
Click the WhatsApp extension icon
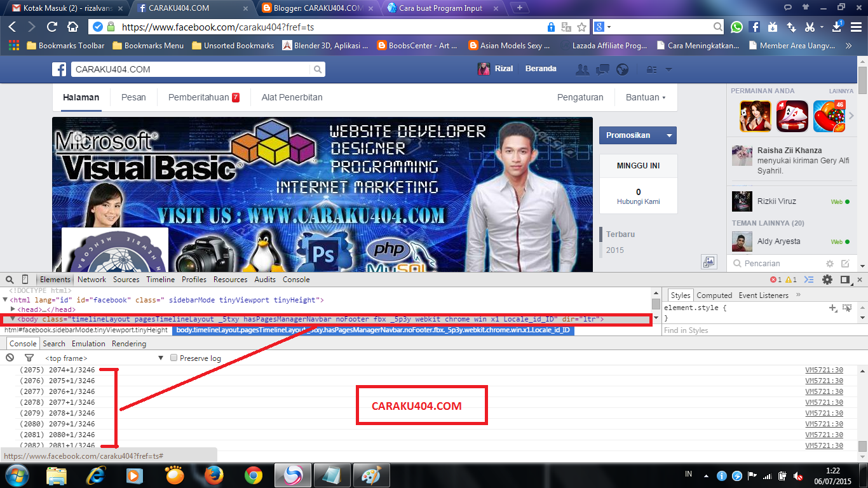coord(736,27)
